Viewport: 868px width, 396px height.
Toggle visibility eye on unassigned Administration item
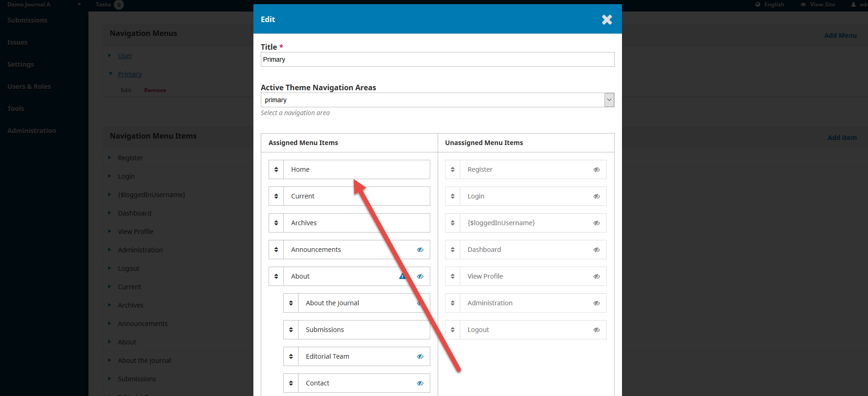(x=597, y=303)
